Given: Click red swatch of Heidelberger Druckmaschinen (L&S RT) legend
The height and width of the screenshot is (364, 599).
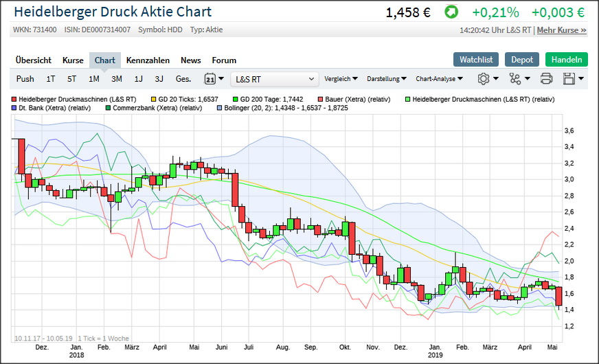Looking at the screenshot, I should (14, 100).
